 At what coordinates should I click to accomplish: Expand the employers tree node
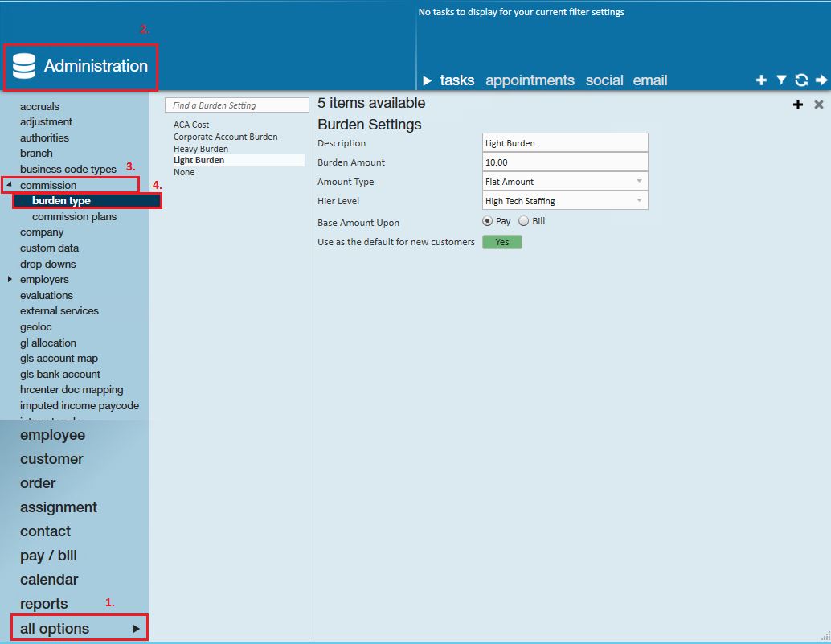[10, 279]
